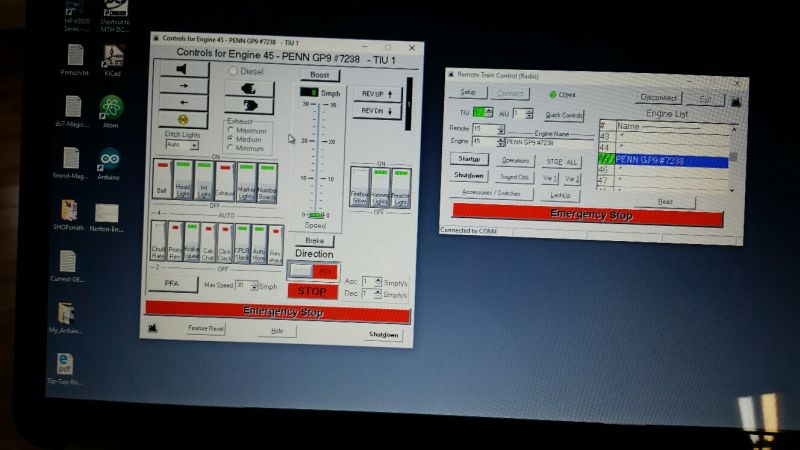
Task: Toggle the Marker Lights switch
Action: (246, 183)
